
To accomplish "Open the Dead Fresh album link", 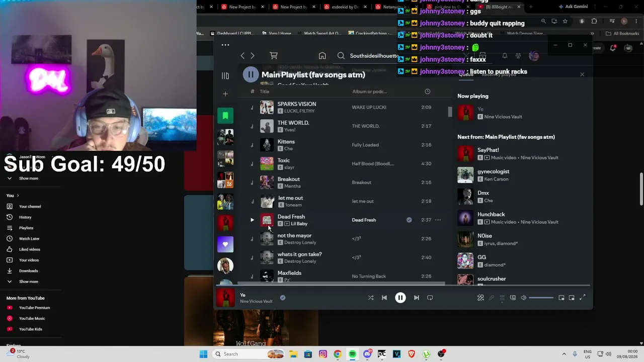I will (364, 220).
